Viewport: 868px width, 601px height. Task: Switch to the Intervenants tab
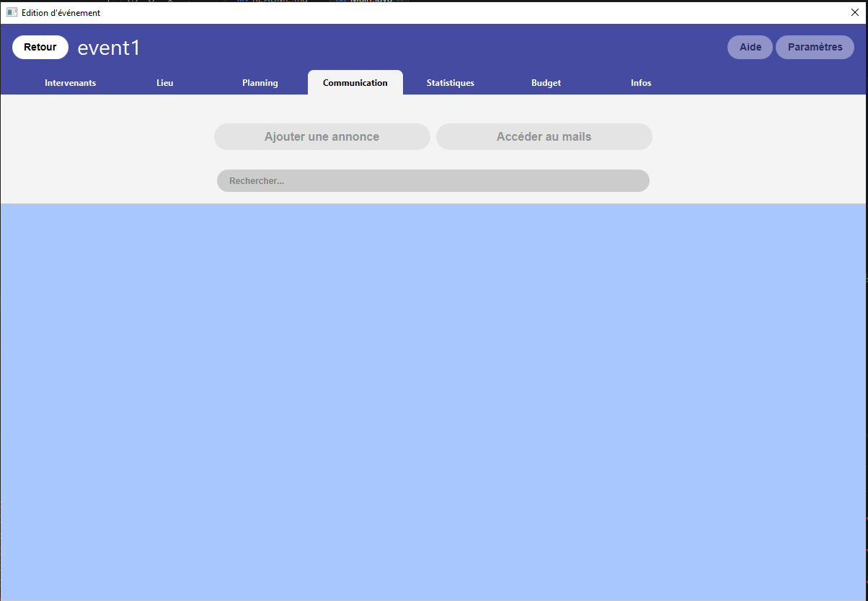tap(71, 83)
